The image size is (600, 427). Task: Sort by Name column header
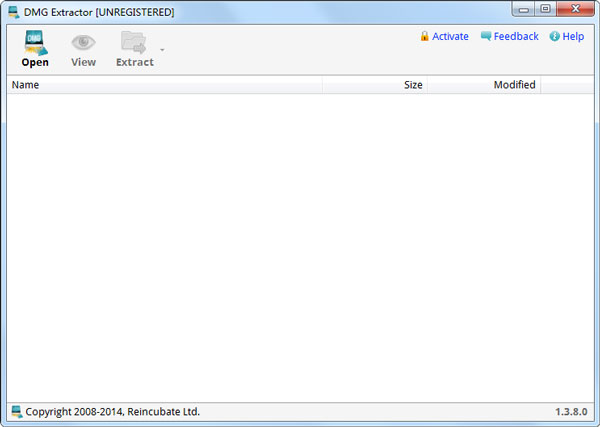(165, 85)
